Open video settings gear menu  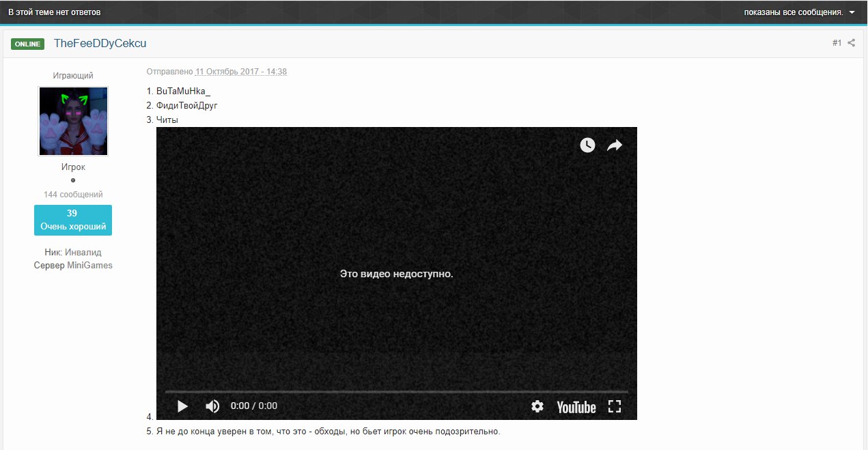(x=537, y=406)
